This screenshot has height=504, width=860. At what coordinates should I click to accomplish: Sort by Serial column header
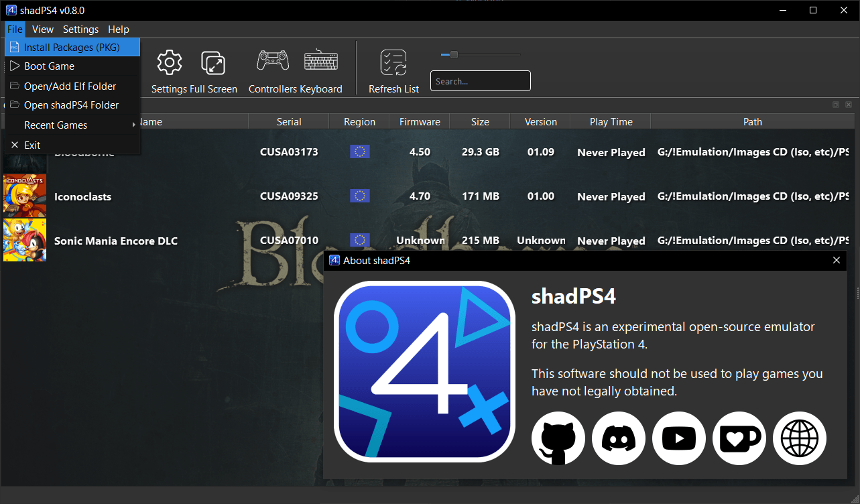[x=289, y=121]
